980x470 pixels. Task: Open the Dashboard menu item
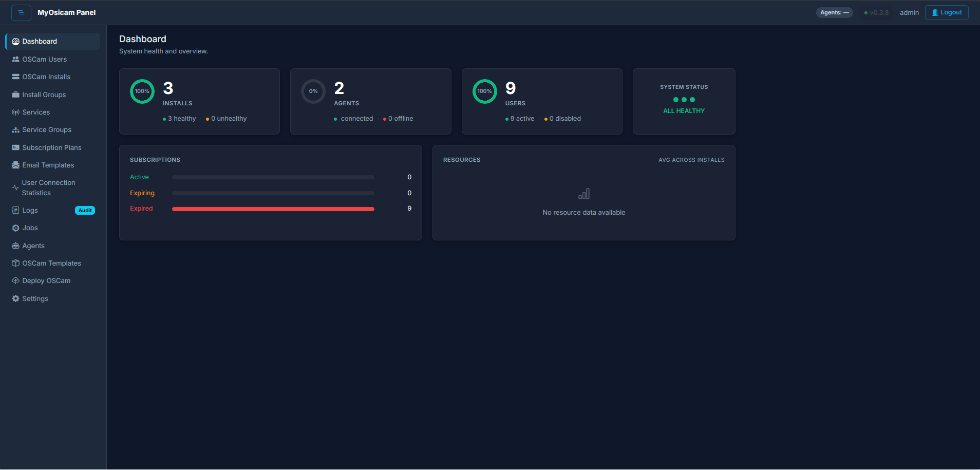click(x=53, y=42)
